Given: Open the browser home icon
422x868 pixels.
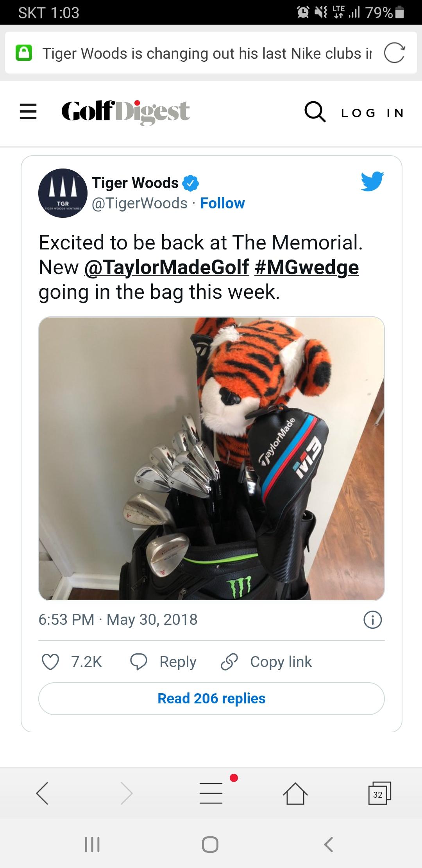Looking at the screenshot, I should 295,793.
